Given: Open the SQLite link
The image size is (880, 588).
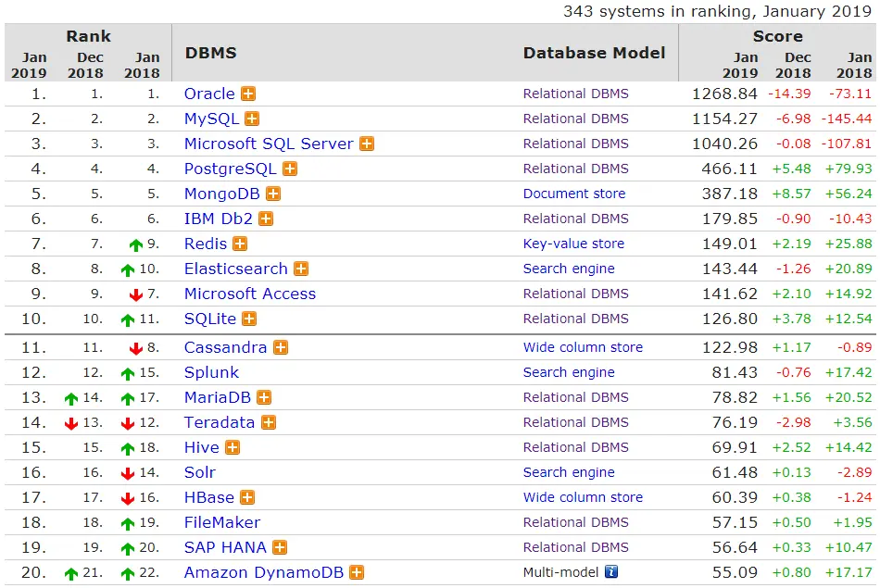Looking at the screenshot, I should (x=210, y=319).
